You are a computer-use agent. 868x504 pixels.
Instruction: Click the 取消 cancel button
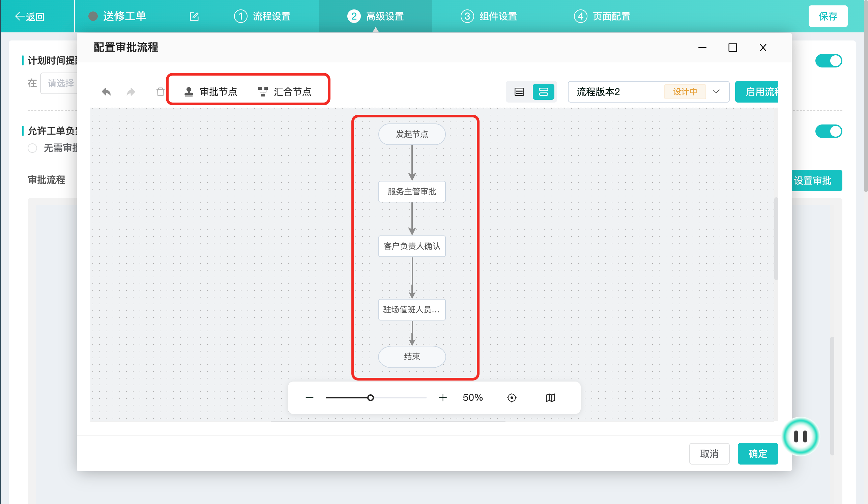(709, 453)
